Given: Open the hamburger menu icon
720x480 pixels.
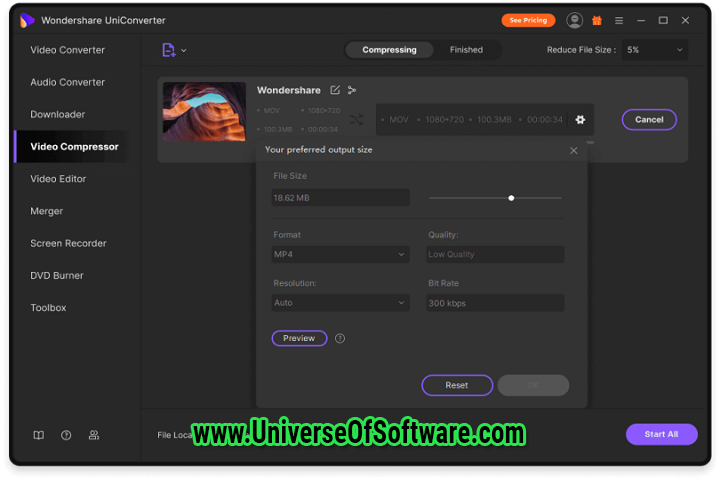Looking at the screenshot, I should [x=619, y=21].
